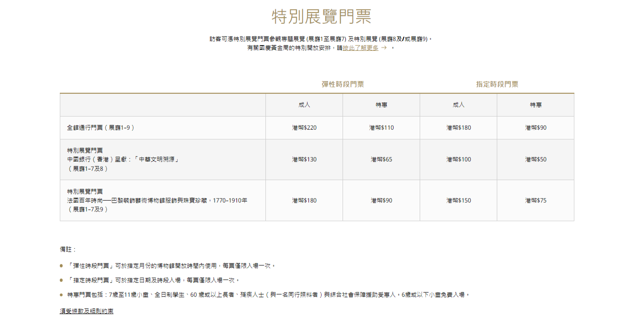The image size is (644, 323).
Task: Select the 港幣$50 price cell
Action: click(x=536, y=160)
